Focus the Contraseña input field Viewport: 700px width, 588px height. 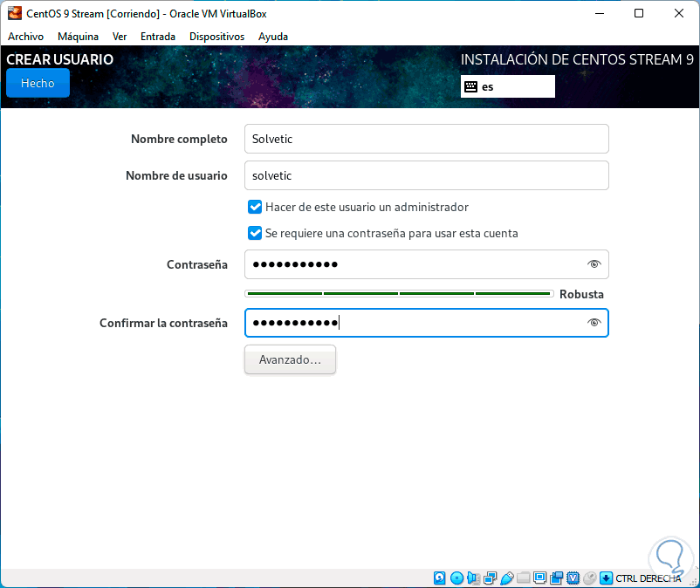pyautogui.click(x=426, y=264)
